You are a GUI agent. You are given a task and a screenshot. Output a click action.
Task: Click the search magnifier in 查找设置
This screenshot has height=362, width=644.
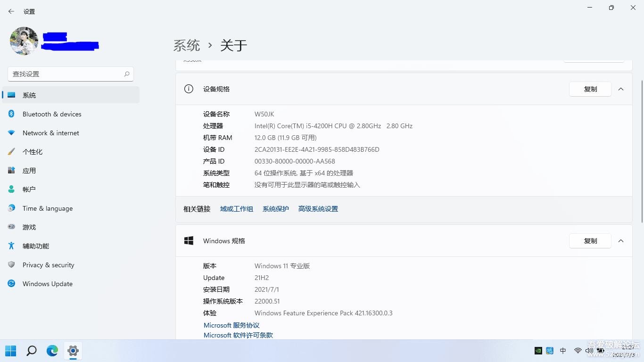coord(127,74)
